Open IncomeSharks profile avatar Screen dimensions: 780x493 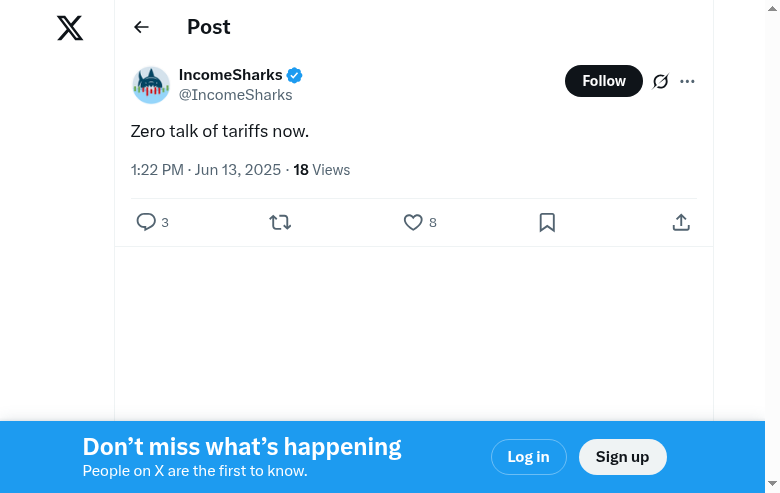(151, 85)
